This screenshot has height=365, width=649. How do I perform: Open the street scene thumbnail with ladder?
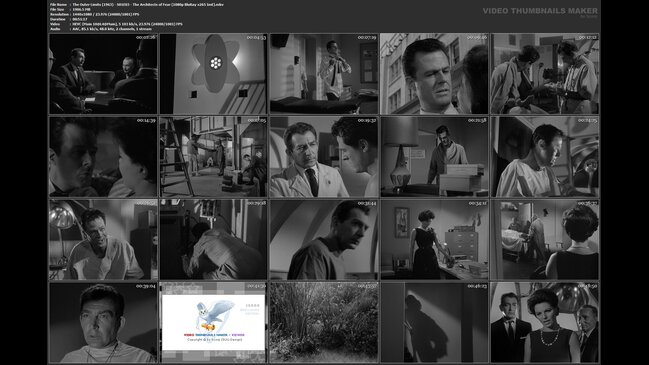214,157
